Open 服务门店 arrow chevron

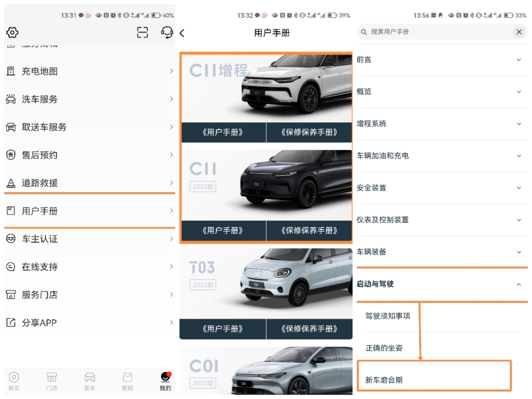pyautogui.click(x=171, y=295)
